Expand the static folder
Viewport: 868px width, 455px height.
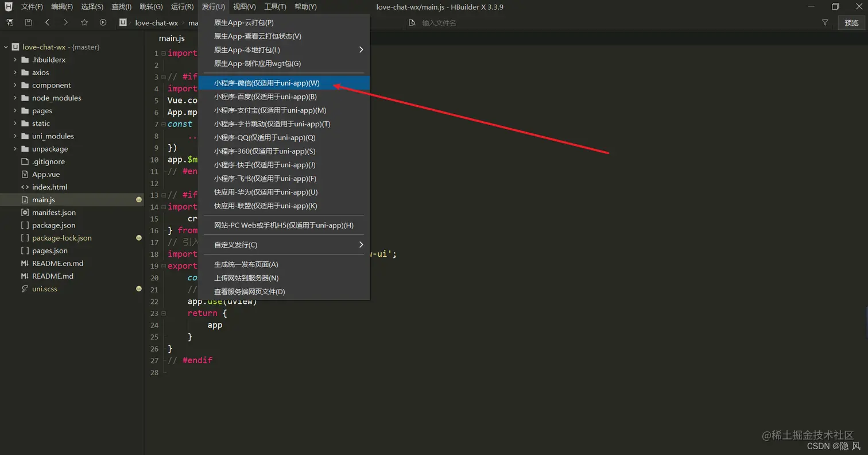[x=15, y=123]
